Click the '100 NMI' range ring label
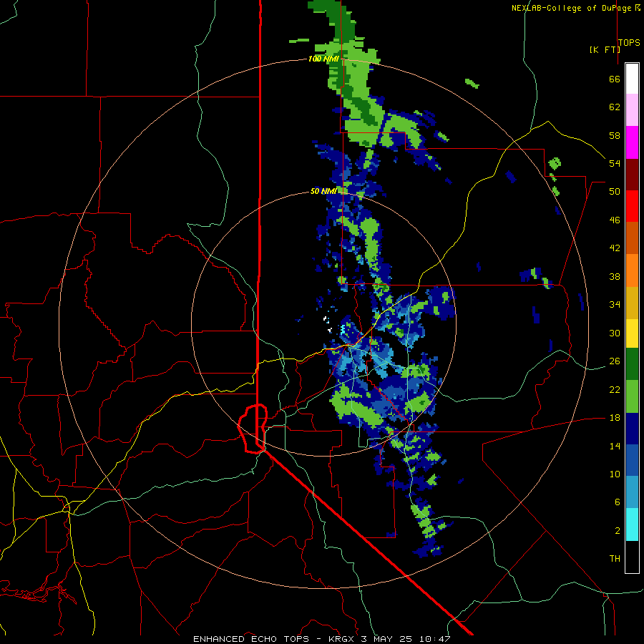Image resolution: width=644 pixels, height=644 pixels. coord(323,59)
